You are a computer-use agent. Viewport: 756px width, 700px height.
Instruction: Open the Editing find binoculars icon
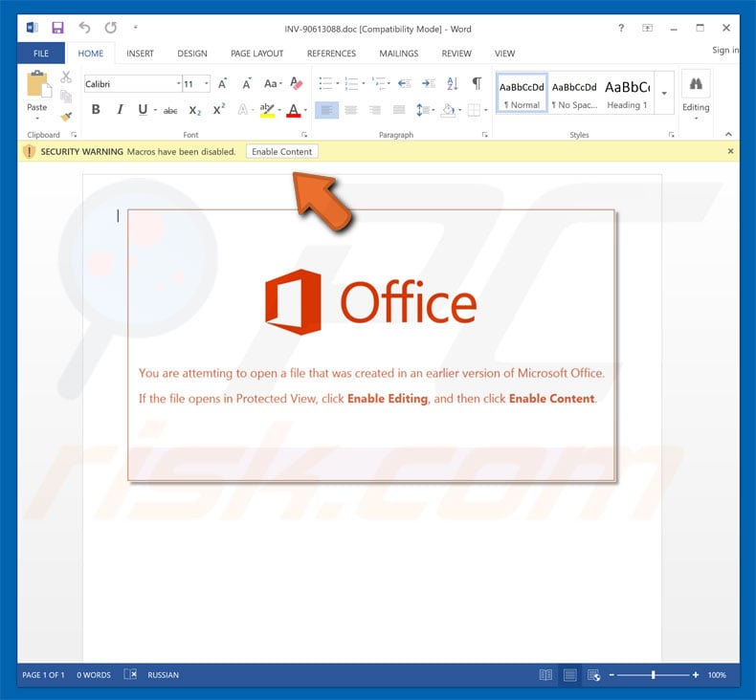point(696,84)
